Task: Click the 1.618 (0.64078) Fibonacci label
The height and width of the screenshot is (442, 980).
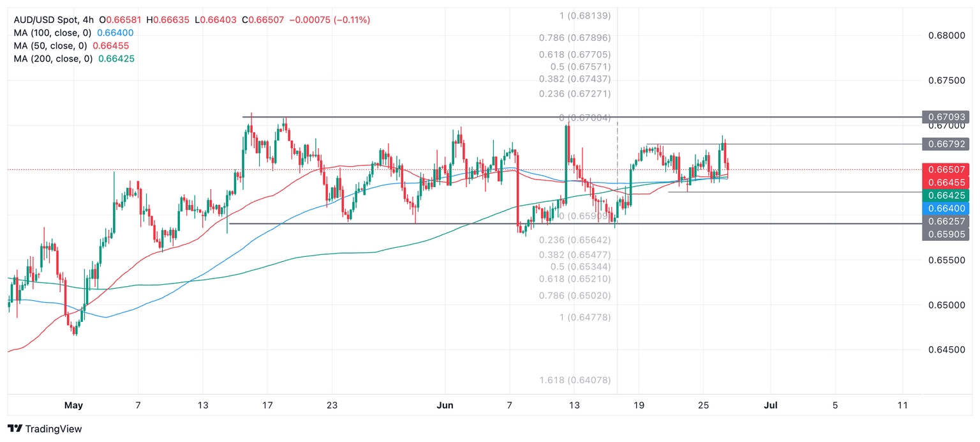Action: pyautogui.click(x=575, y=380)
